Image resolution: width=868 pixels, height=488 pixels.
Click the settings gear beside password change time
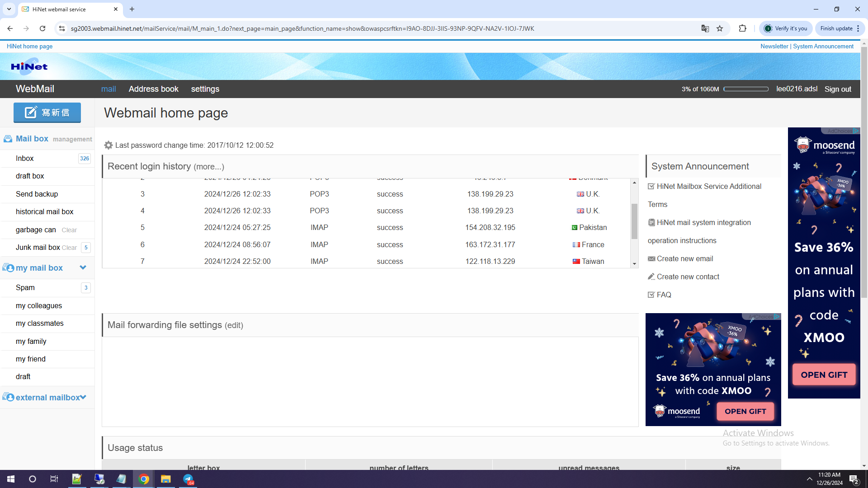click(108, 145)
